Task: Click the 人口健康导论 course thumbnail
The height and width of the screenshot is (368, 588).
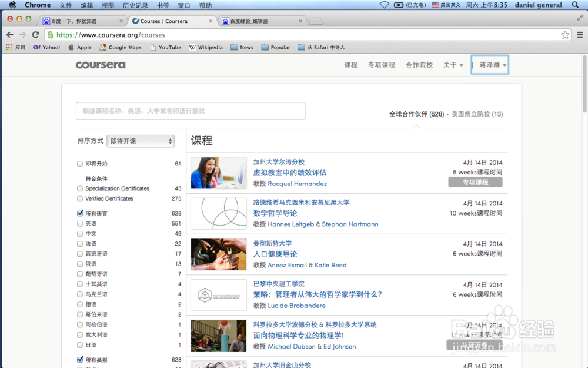Action: [219, 254]
